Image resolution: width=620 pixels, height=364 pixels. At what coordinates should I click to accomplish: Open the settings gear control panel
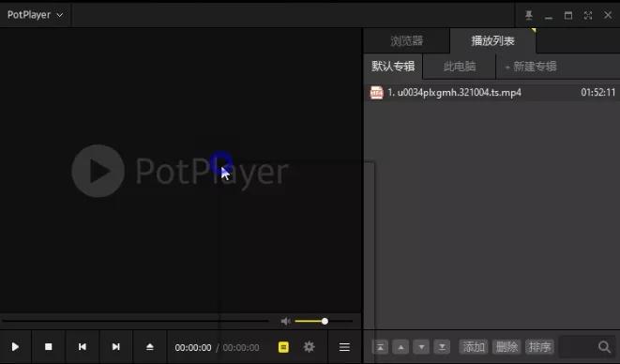[x=310, y=347]
